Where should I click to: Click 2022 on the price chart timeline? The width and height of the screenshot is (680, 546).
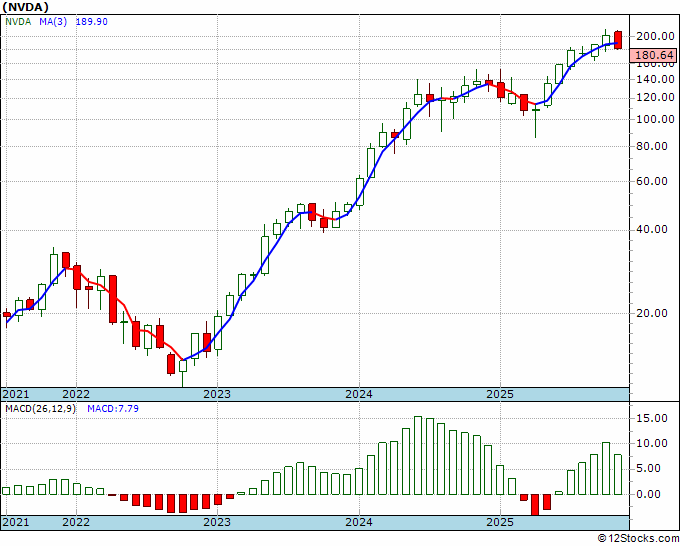(76, 394)
